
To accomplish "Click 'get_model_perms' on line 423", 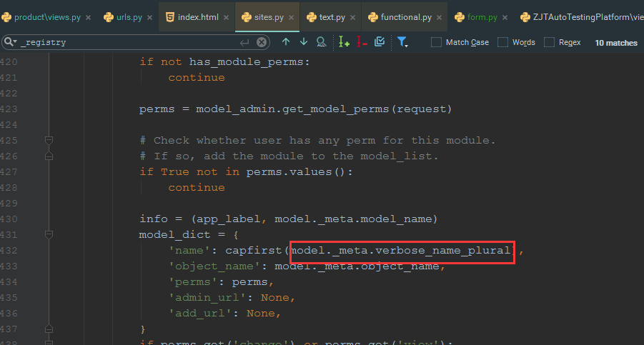I will click(x=335, y=109).
